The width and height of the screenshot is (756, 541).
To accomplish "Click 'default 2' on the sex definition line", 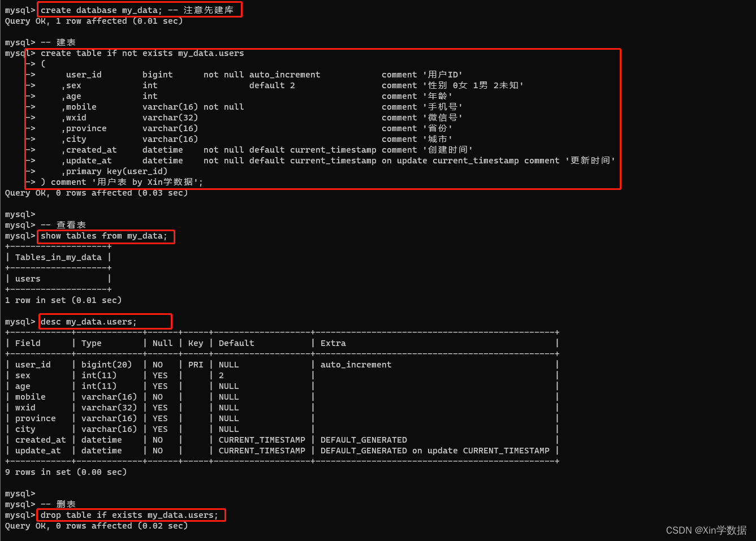I will pyautogui.click(x=272, y=85).
